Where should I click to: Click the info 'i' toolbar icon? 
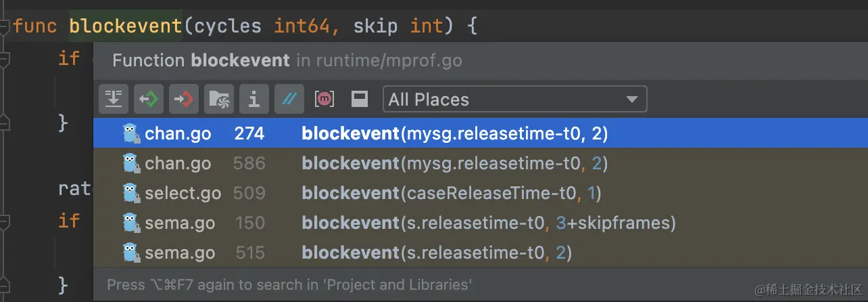coord(254,100)
